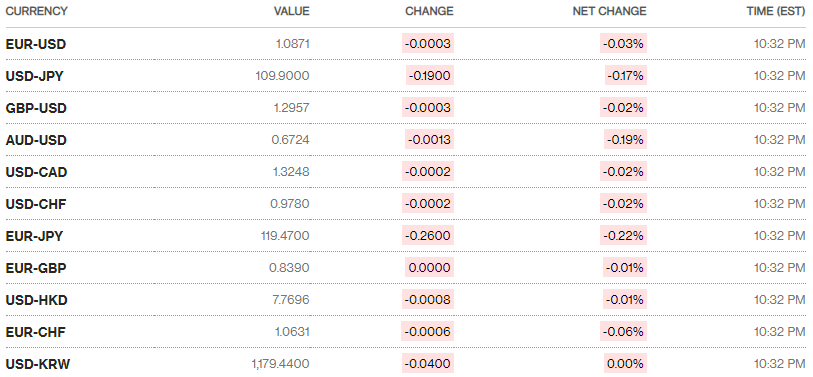Viewport: 813px width, 377px height.
Task: Click the CHANGE column header
Action: point(429,11)
